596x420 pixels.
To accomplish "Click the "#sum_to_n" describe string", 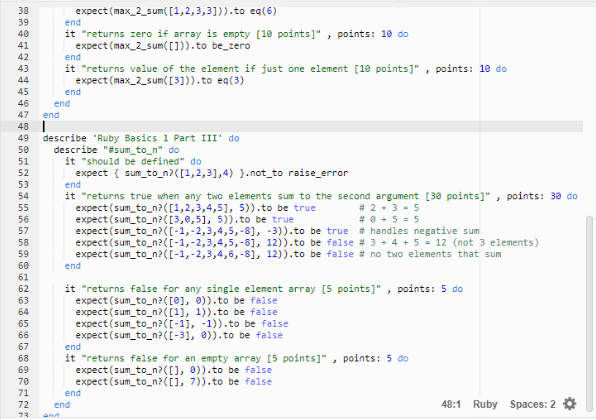I will (x=133, y=150).
